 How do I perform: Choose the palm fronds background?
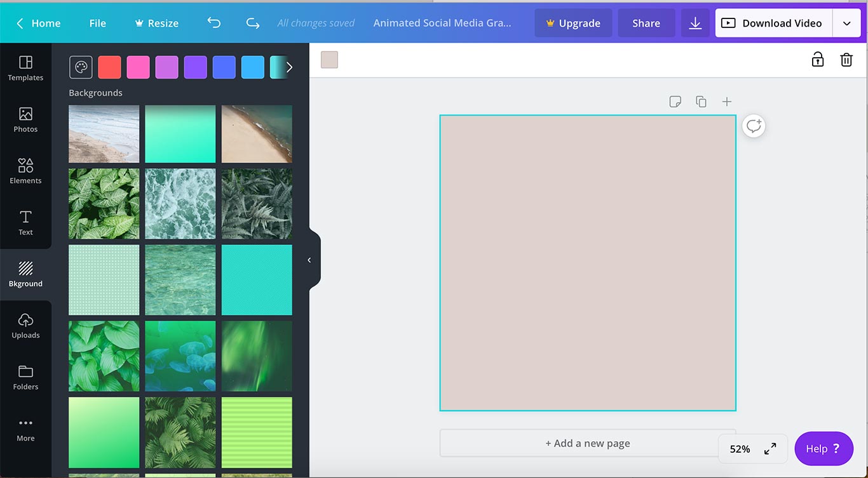180,432
